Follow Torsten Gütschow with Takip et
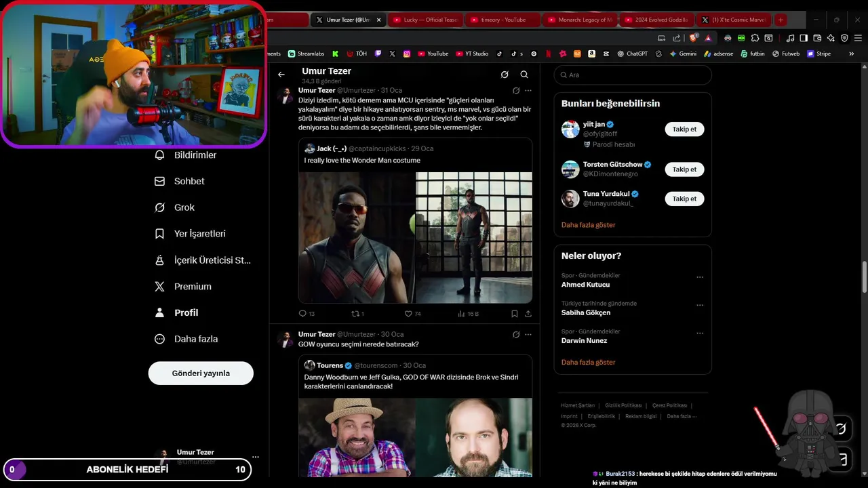Screen dimensions: 868x488 684,169
